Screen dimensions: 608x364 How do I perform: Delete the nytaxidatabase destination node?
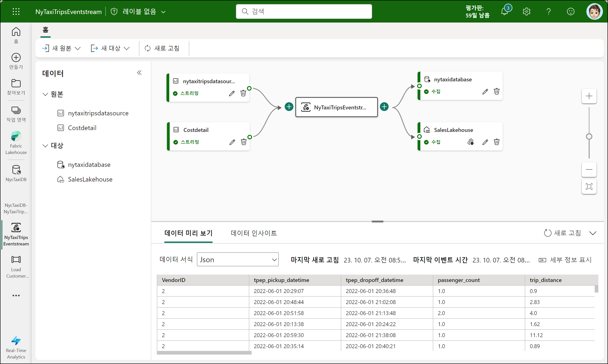coord(496,91)
